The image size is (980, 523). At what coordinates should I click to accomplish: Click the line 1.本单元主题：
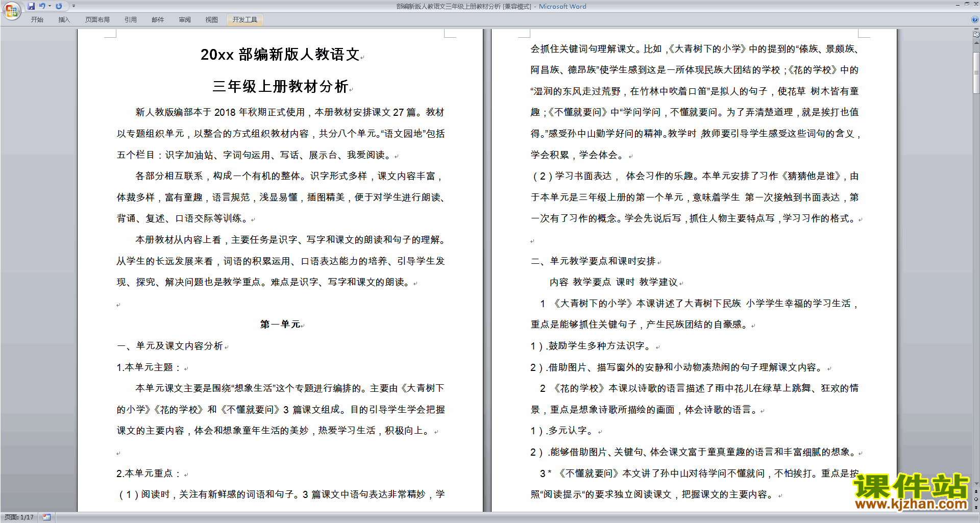149,367
